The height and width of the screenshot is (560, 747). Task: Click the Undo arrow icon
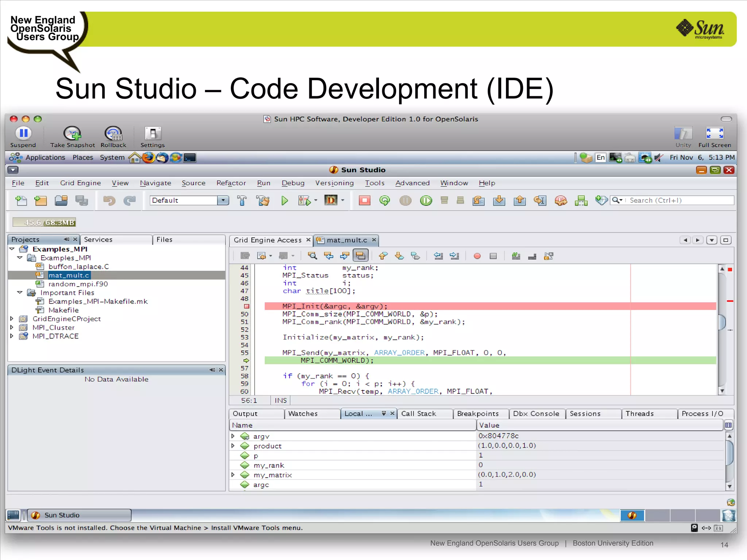coord(109,201)
